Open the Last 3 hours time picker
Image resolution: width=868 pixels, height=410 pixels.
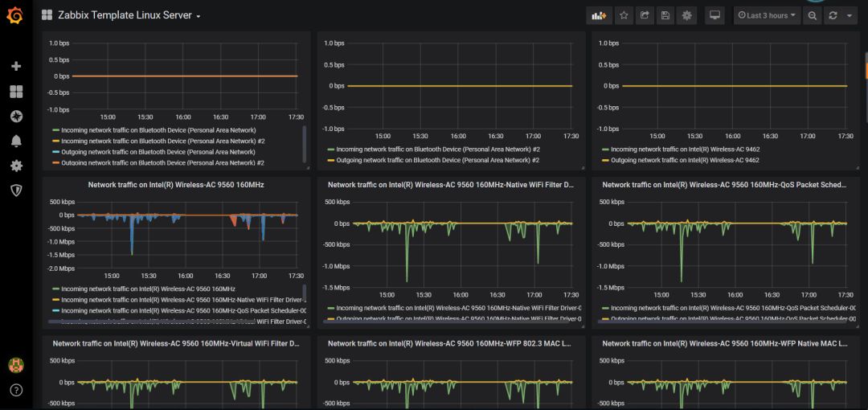768,15
